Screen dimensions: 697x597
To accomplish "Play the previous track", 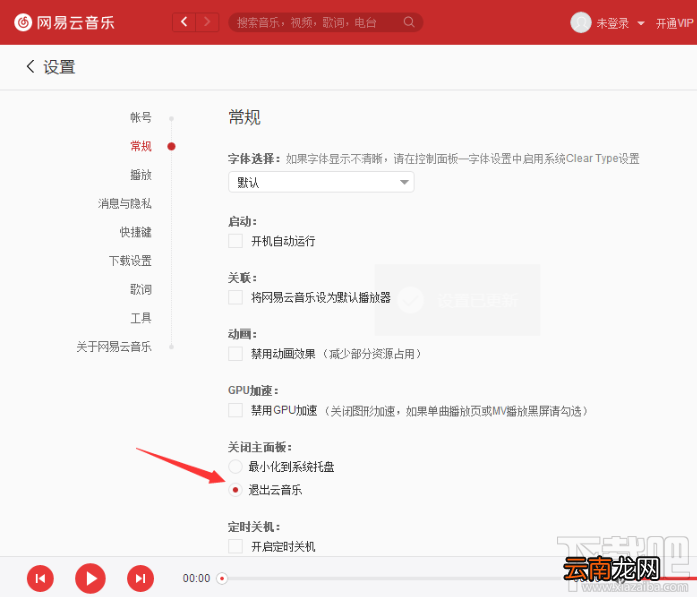I will [x=40, y=578].
